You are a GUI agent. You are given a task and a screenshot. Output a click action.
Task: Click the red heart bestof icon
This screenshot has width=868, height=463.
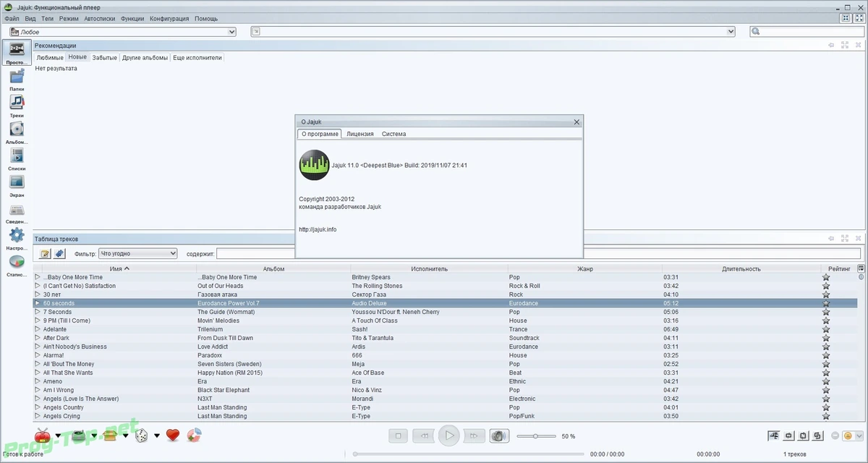[x=172, y=435]
